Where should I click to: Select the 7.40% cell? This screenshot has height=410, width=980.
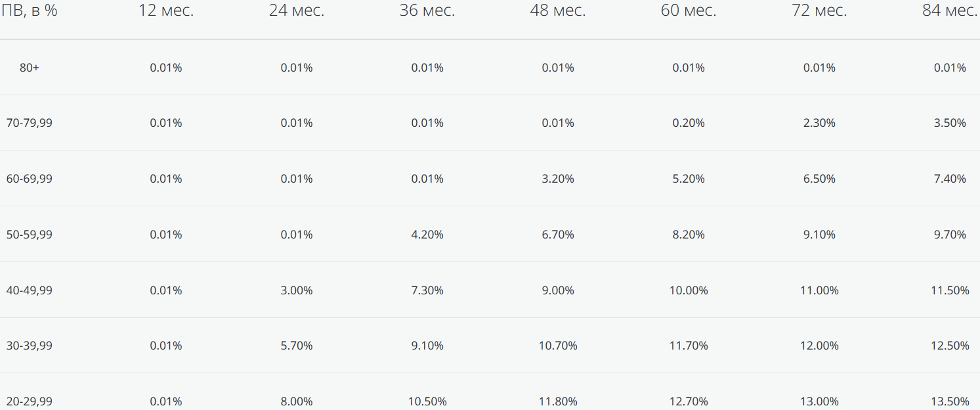(x=950, y=179)
